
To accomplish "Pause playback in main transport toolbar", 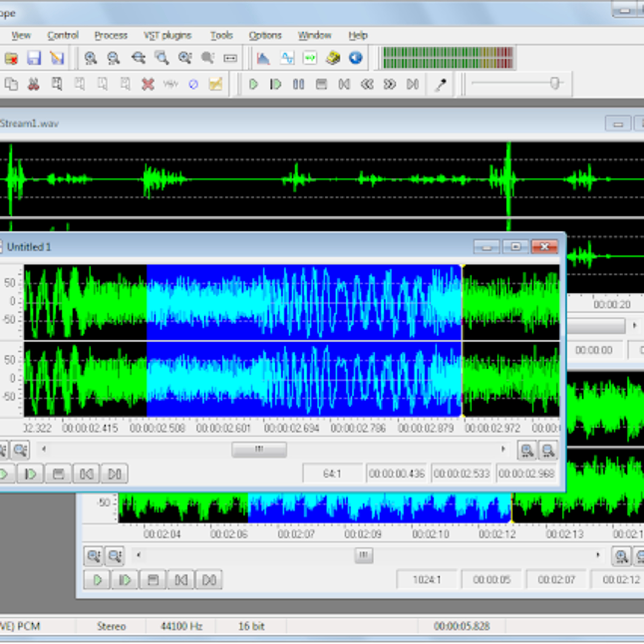I will 298,84.
